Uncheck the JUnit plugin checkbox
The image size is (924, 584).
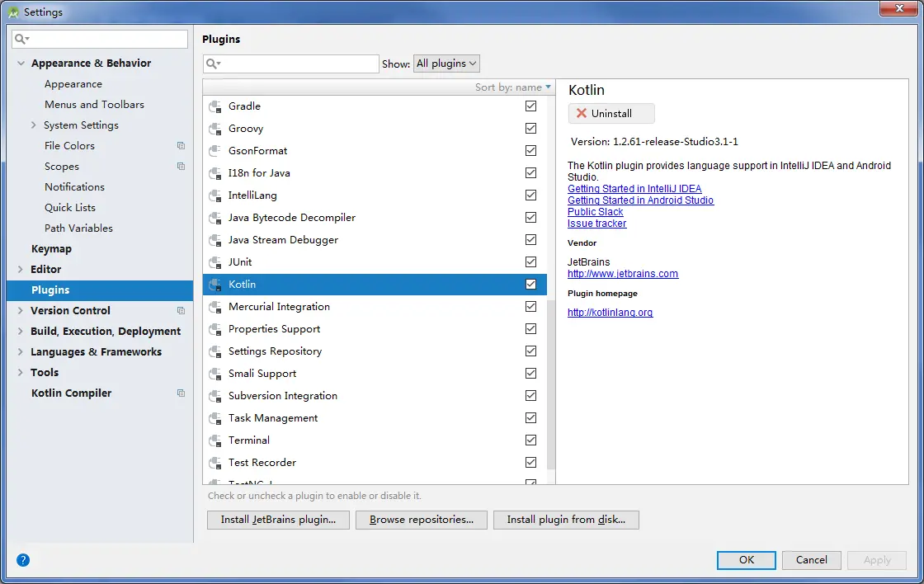531,261
